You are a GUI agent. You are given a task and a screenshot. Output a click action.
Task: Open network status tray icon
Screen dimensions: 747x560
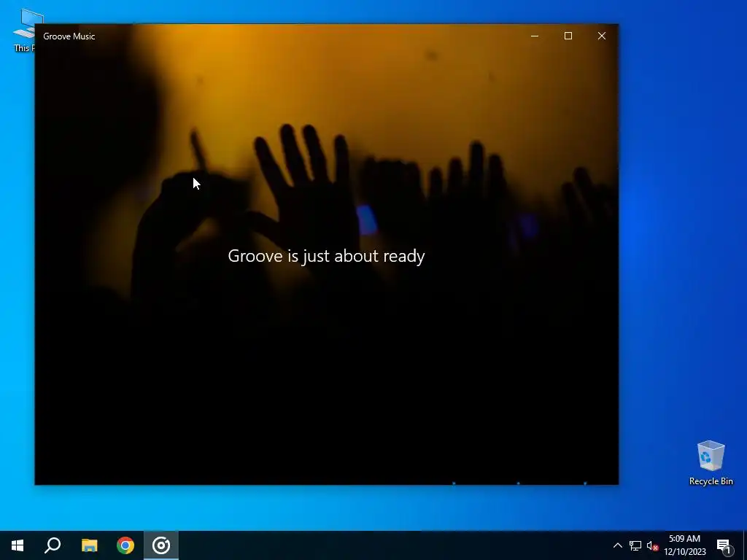pyautogui.click(x=635, y=545)
